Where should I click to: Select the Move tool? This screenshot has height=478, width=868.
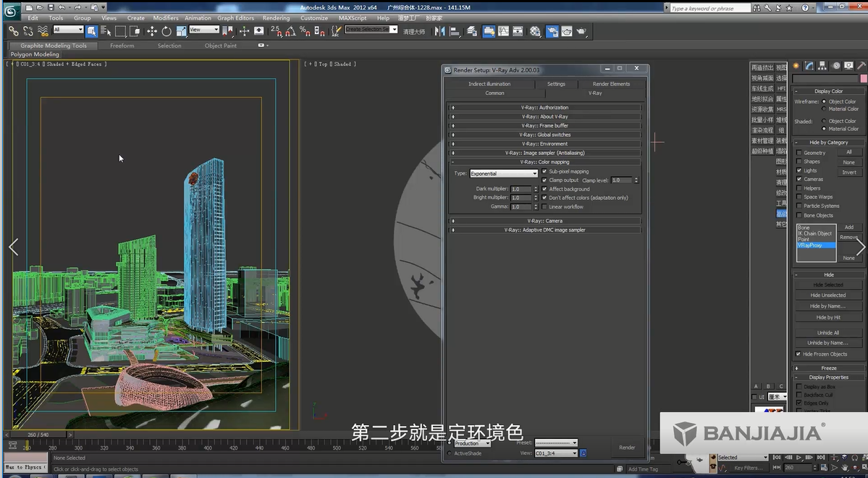click(152, 31)
